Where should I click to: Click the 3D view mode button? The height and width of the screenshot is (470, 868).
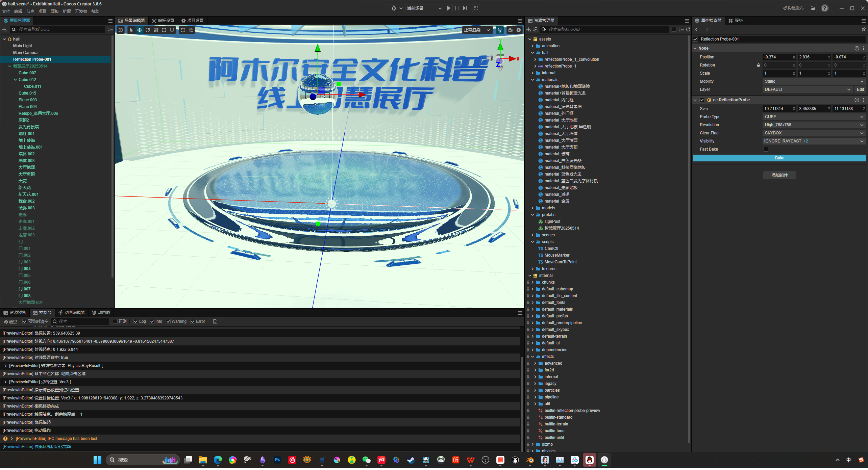[121, 30]
